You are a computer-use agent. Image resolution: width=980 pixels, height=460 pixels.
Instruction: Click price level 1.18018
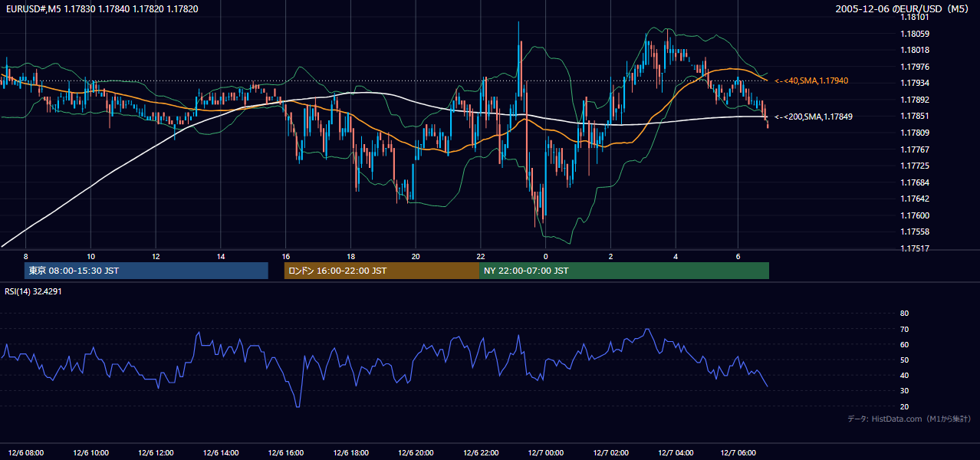coord(915,50)
